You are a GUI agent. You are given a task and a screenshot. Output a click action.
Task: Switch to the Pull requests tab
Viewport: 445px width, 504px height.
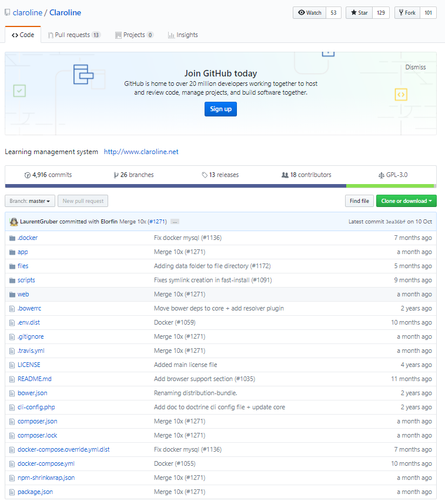click(x=74, y=35)
